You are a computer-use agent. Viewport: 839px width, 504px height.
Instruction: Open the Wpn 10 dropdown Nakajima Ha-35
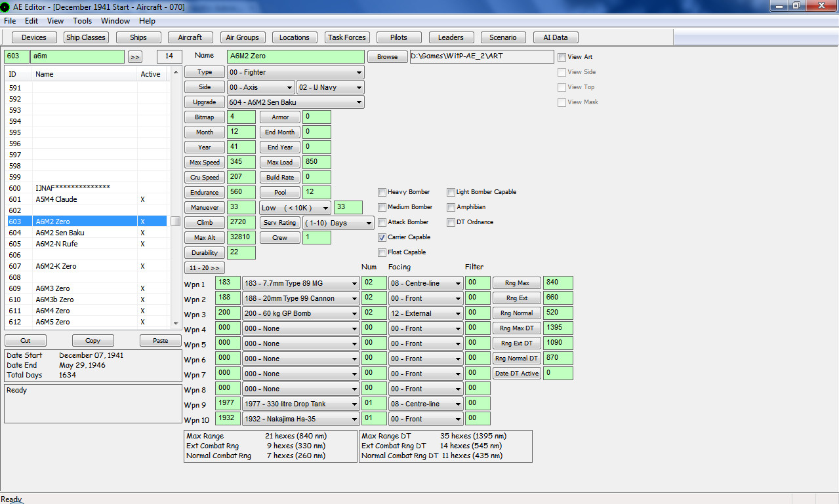coord(301,419)
